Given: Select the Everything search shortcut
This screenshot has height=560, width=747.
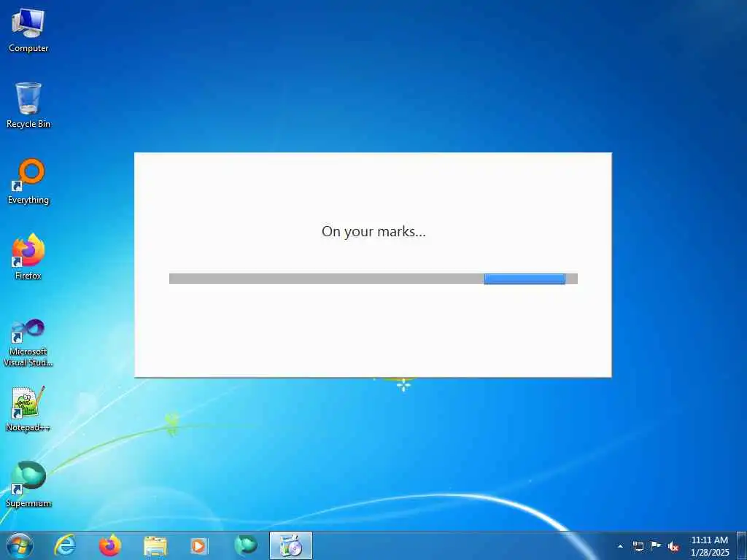Looking at the screenshot, I should pos(28,182).
